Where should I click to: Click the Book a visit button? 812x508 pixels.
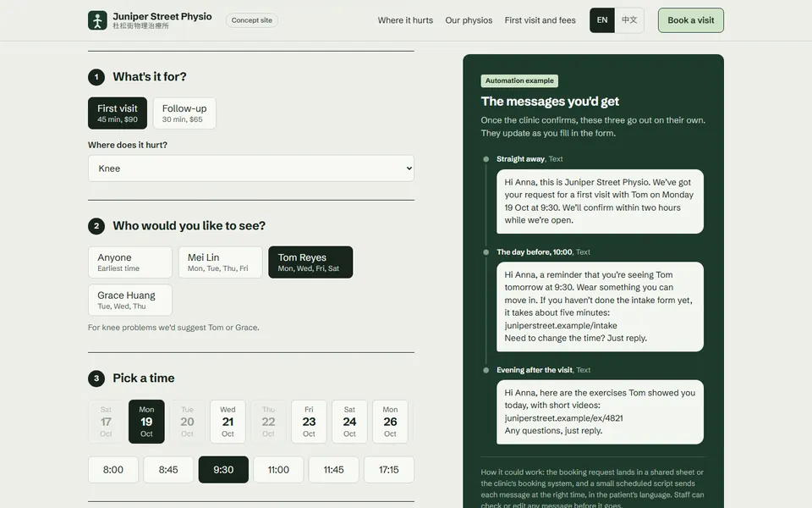pyautogui.click(x=691, y=20)
